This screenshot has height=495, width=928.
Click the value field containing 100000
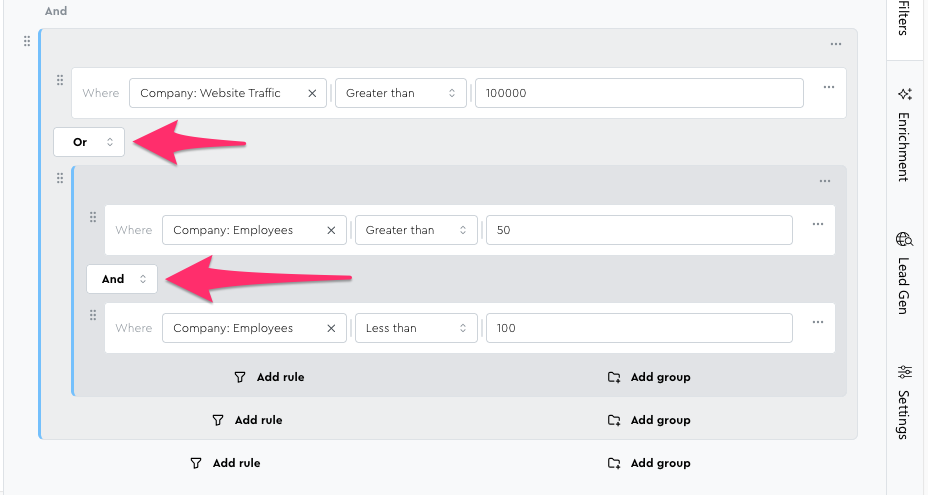click(x=638, y=93)
